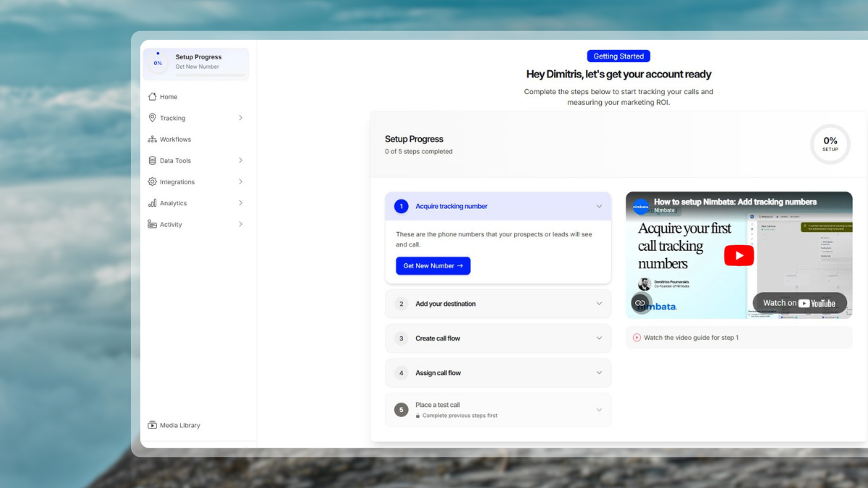Click the Workflows diagram icon
868x488 pixels.
(x=152, y=140)
